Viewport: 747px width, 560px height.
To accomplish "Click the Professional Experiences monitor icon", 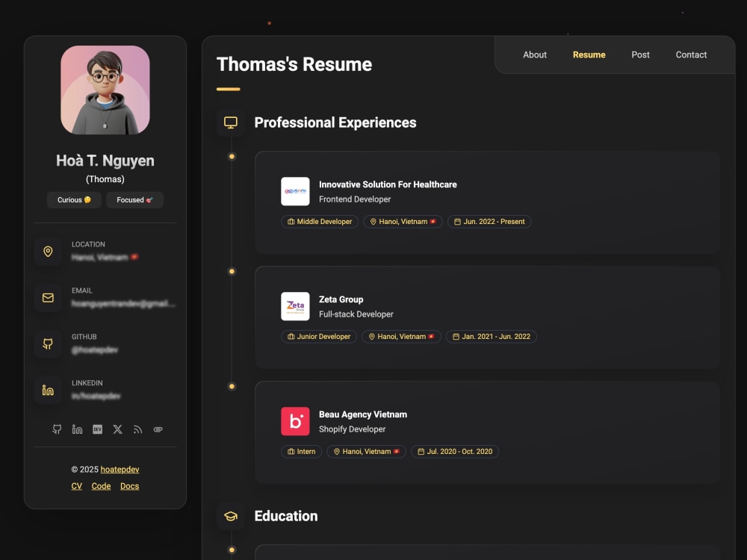I will (231, 123).
